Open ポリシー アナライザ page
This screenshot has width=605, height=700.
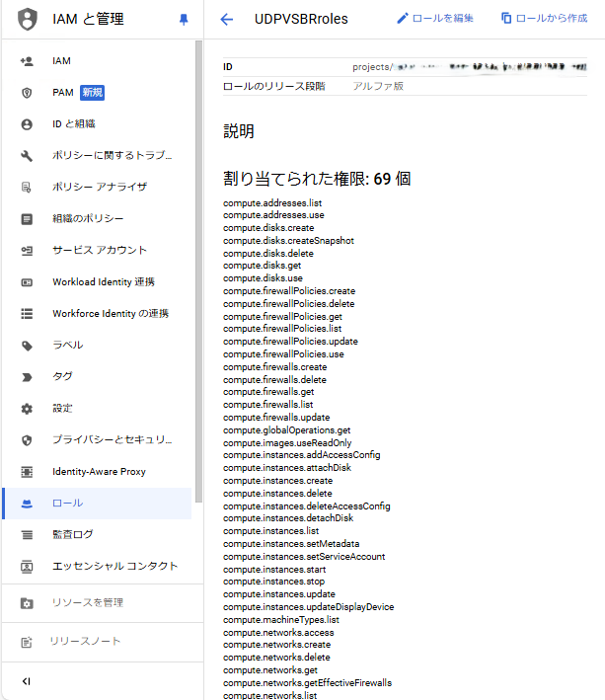point(100,187)
